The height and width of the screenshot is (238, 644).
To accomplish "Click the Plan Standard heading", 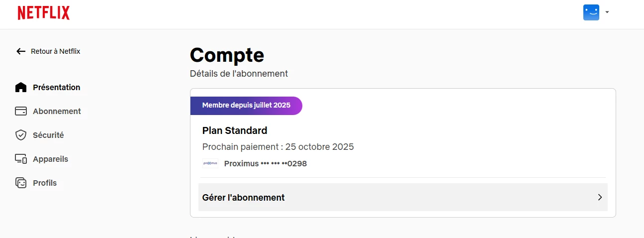I will click(x=235, y=130).
